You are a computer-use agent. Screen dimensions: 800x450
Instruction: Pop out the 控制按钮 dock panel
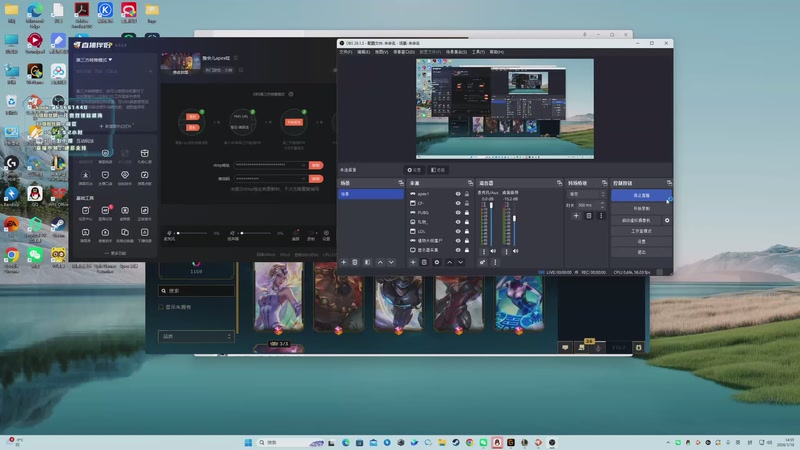[x=669, y=183]
